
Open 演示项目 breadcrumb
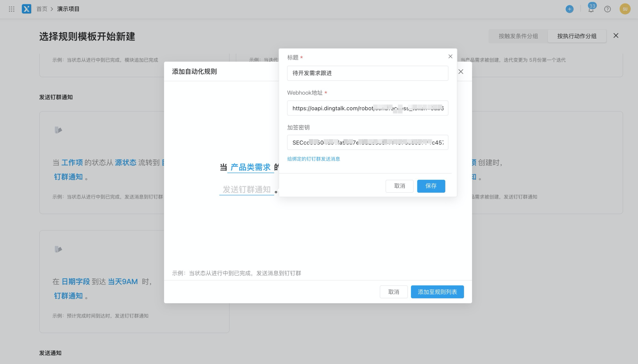[x=68, y=9]
